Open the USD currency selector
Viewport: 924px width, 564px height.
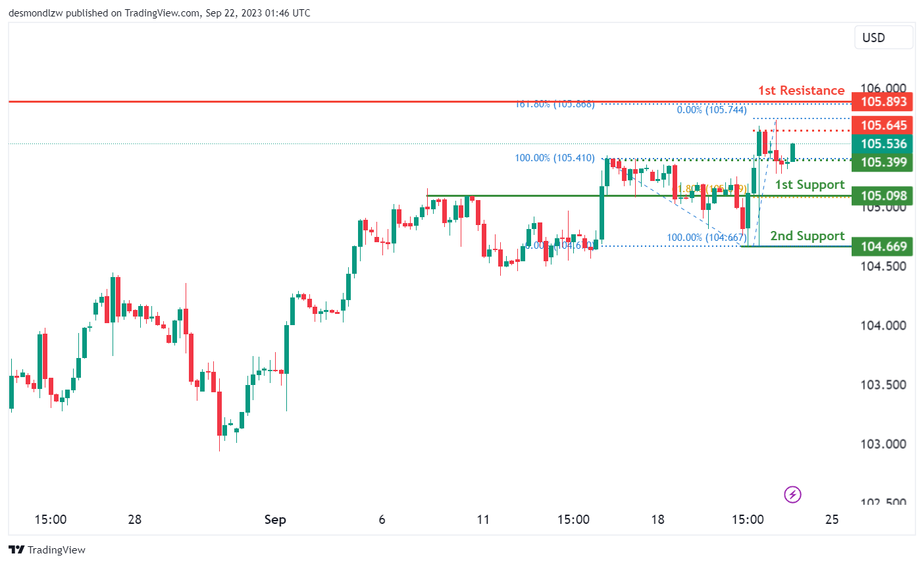[883, 38]
